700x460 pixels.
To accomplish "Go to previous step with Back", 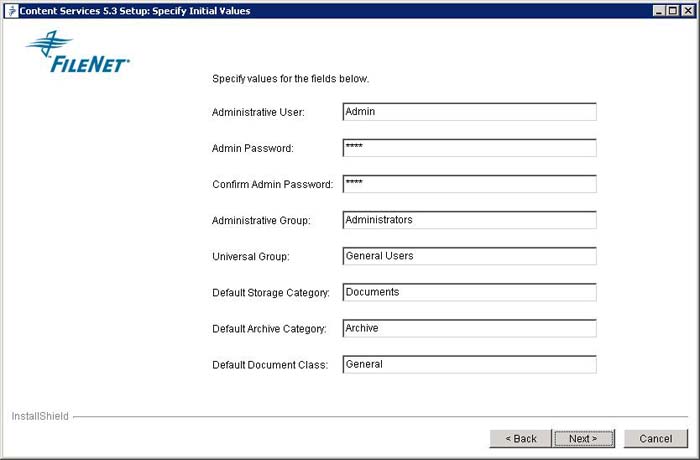I will (x=521, y=439).
